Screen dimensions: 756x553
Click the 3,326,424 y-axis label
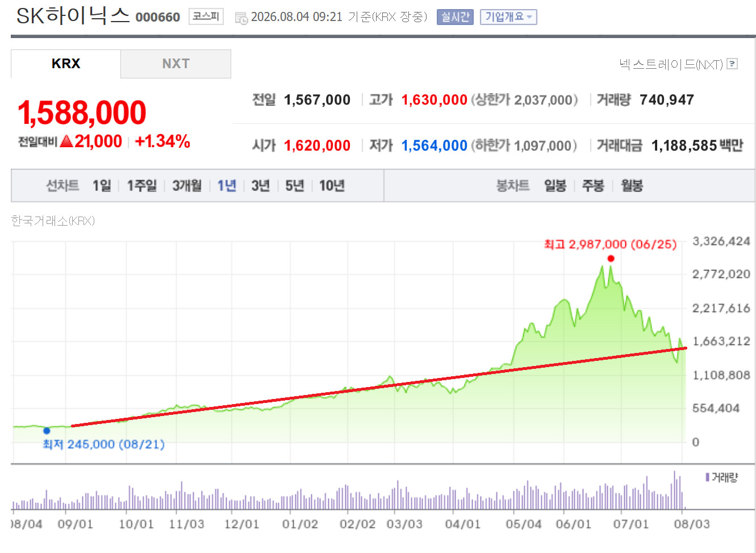[721, 242]
